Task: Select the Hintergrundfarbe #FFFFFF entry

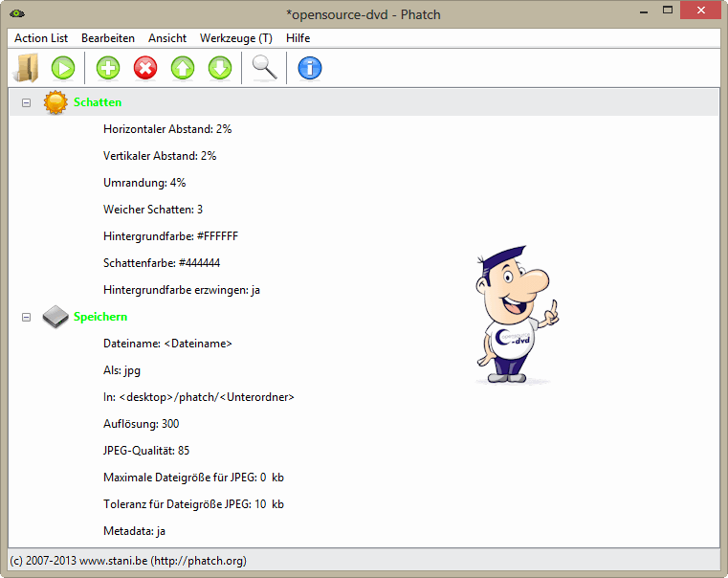Action: click(x=170, y=236)
